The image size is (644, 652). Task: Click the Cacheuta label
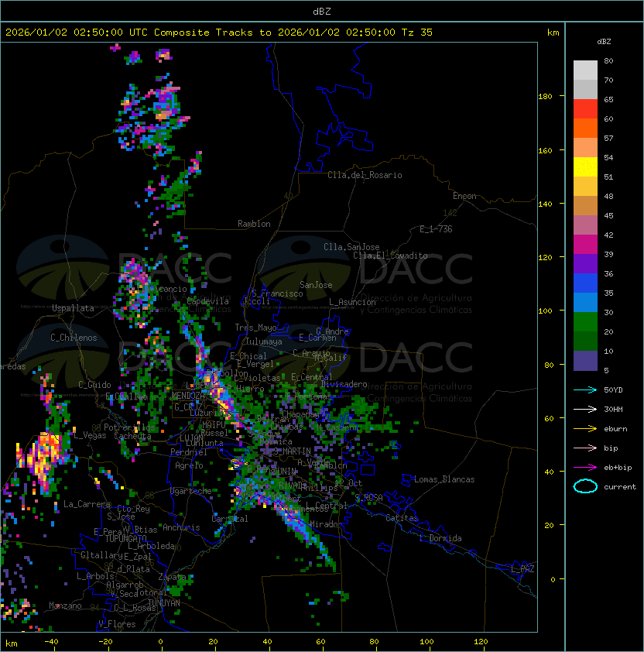point(132,436)
